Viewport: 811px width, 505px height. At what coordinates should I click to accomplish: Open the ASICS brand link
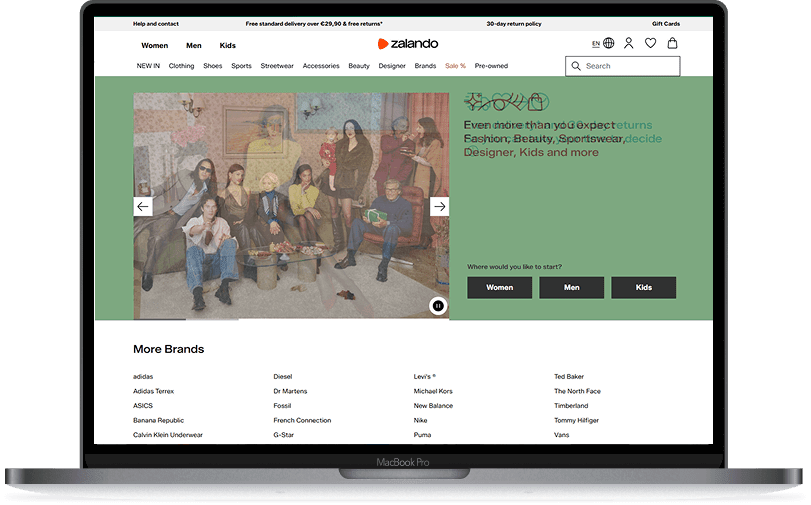coord(143,406)
